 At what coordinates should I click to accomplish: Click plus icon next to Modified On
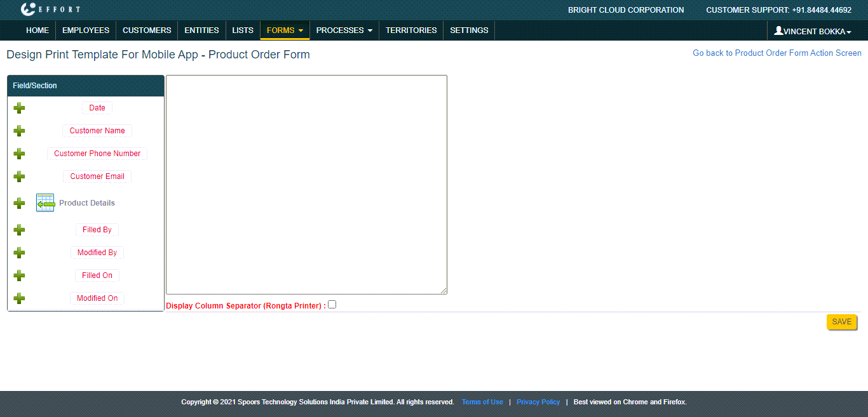tap(19, 298)
